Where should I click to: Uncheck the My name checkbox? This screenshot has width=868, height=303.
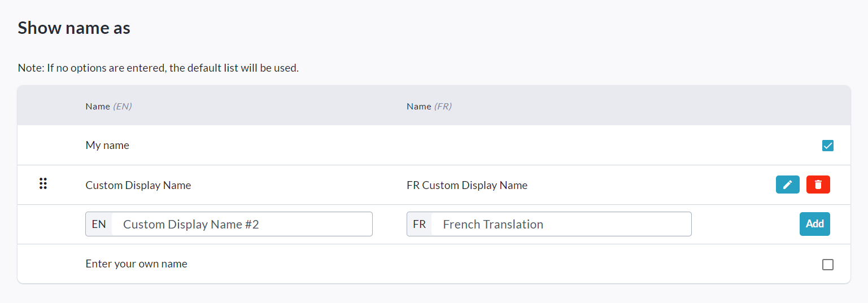tap(827, 146)
